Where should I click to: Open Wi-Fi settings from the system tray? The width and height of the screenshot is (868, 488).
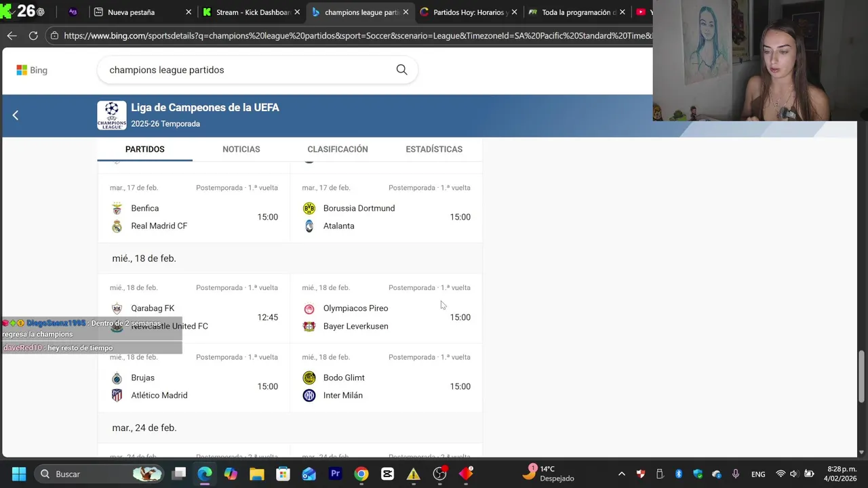(781, 474)
